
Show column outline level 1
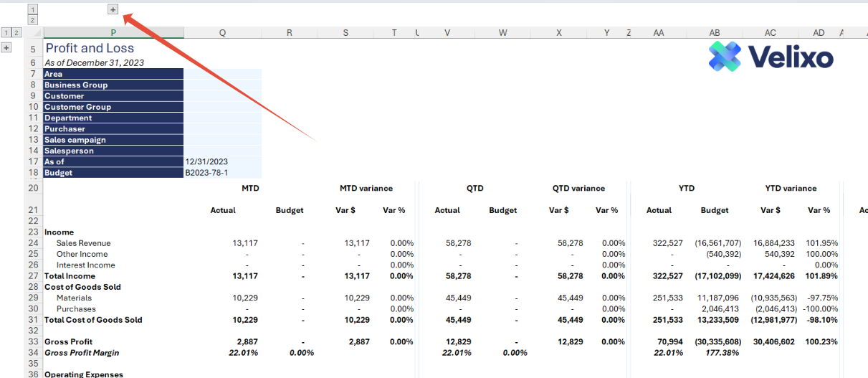[x=33, y=9]
